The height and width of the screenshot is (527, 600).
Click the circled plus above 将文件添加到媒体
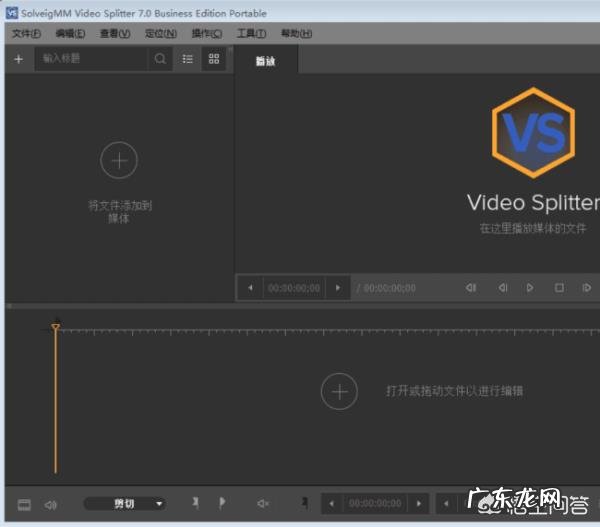coord(119,160)
